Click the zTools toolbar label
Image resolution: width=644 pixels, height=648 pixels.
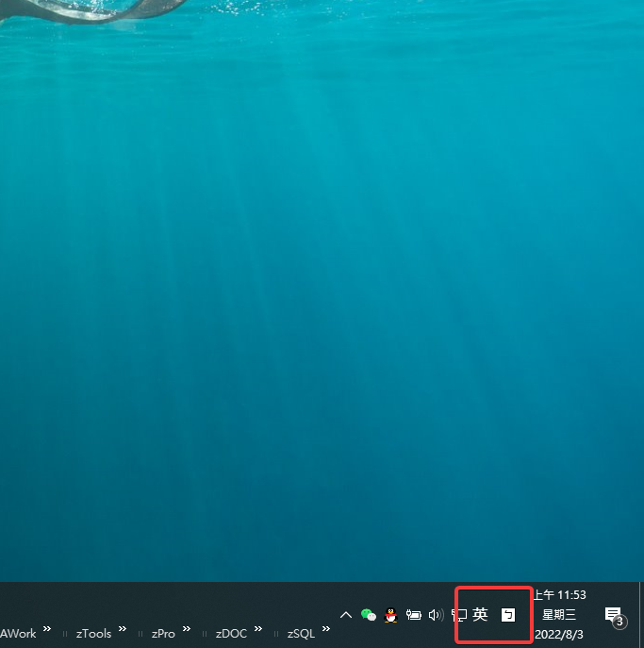coord(93,634)
